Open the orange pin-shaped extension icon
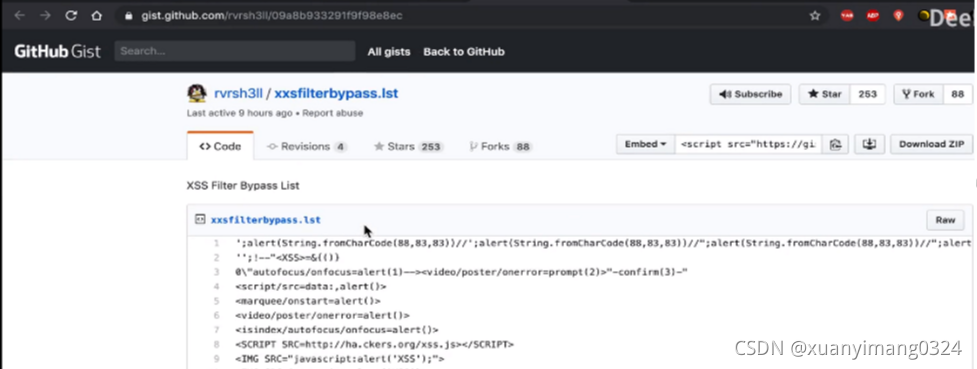977x369 pixels. 898,16
